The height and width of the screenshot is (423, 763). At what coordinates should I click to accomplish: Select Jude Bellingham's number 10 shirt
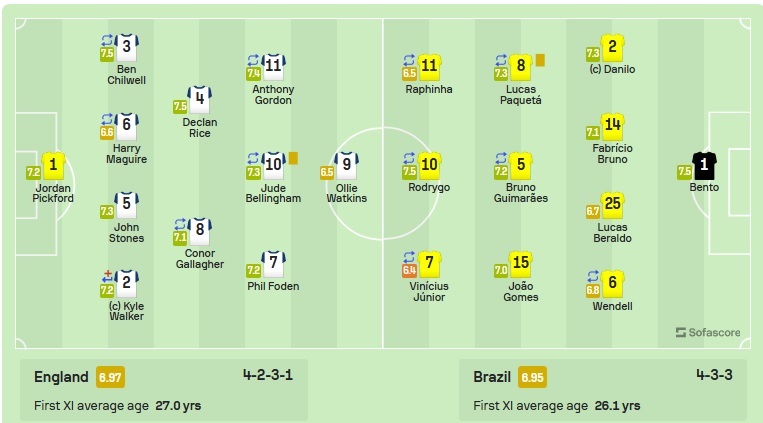(273, 165)
